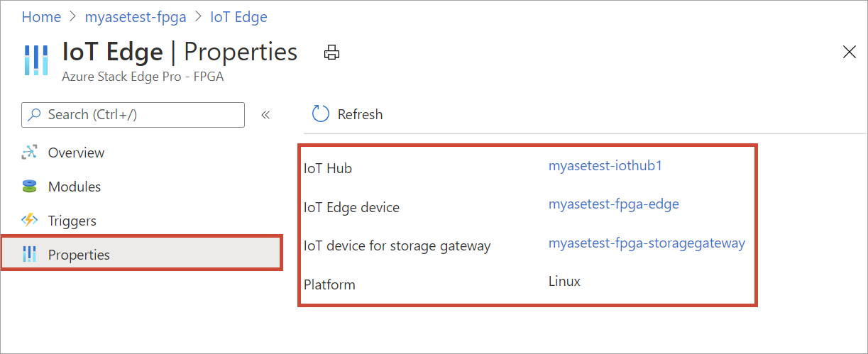Navigate to Home breadcrumb
This screenshot has height=354, width=868.
coord(41,16)
